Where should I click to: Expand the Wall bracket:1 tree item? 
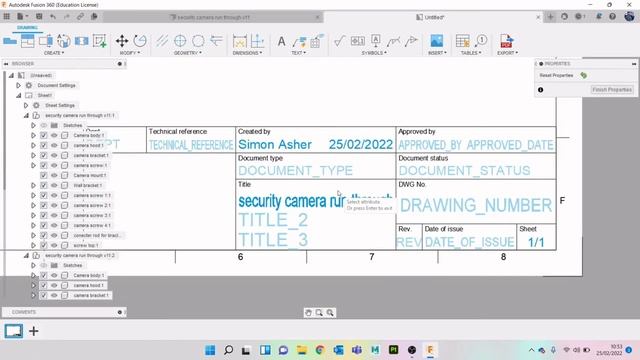click(x=33, y=185)
